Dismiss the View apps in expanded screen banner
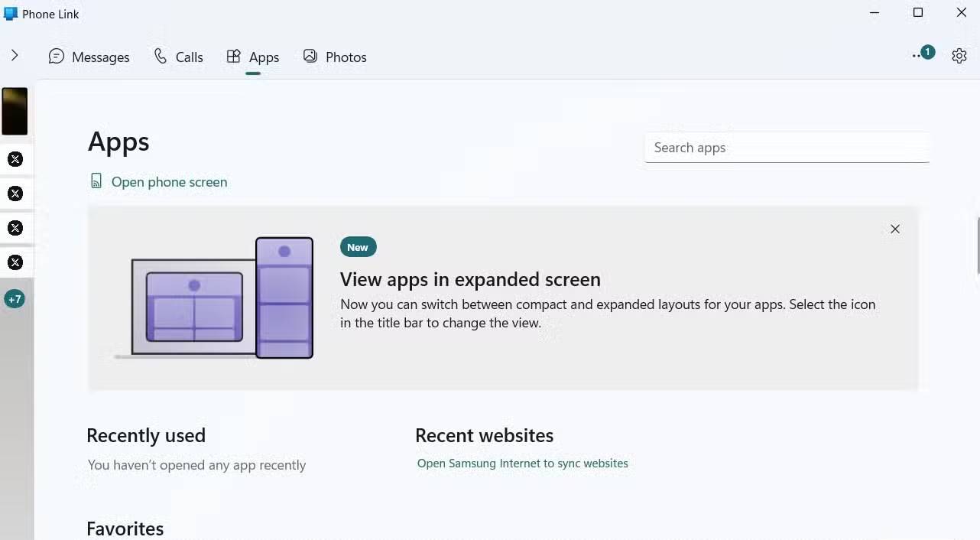 click(894, 229)
